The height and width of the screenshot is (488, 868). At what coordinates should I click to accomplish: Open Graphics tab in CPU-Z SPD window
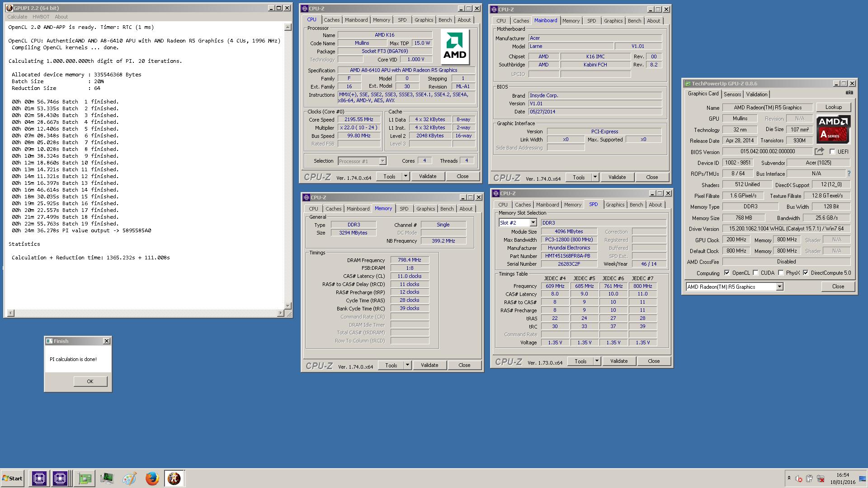click(x=615, y=205)
